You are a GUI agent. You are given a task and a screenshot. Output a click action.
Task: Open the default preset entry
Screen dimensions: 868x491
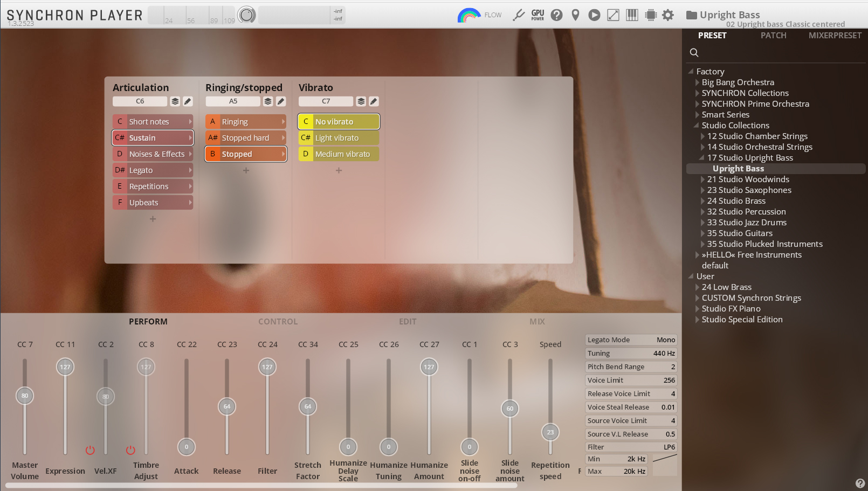click(715, 266)
